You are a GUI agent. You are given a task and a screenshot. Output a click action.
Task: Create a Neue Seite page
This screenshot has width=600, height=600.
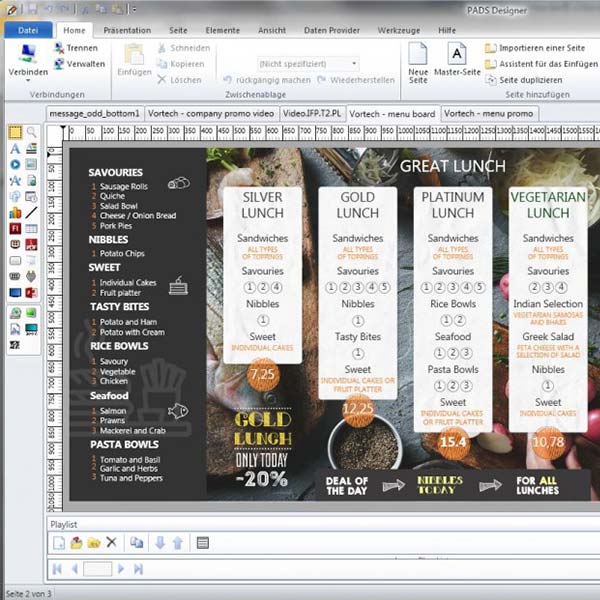[418, 63]
